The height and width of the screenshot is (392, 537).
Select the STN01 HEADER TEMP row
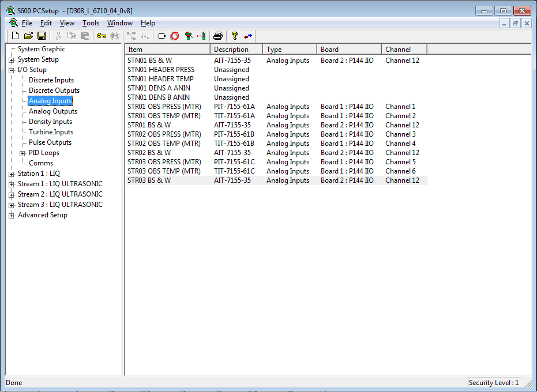(276, 79)
